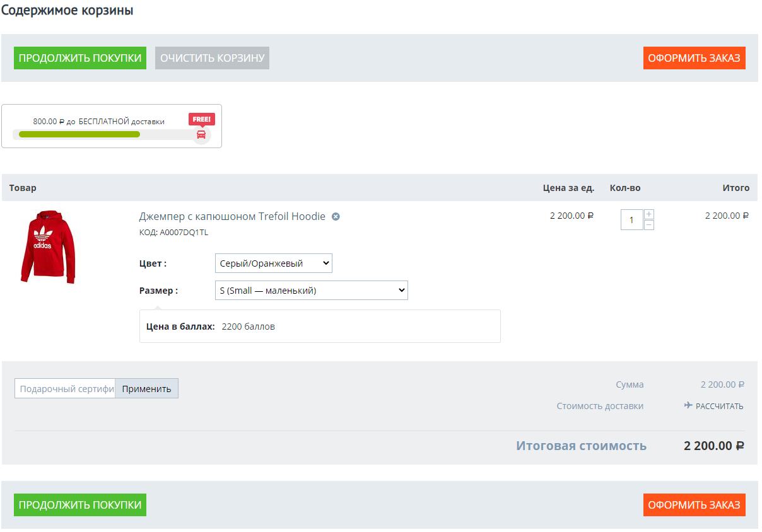Click the 'Товар' column header
Viewport: 762px width, 532px height.
tap(23, 188)
